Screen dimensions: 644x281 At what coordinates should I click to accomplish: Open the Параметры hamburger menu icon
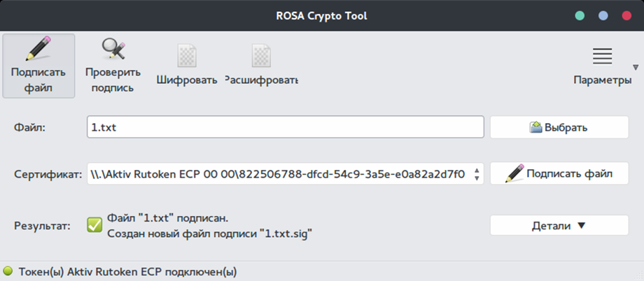(603, 56)
